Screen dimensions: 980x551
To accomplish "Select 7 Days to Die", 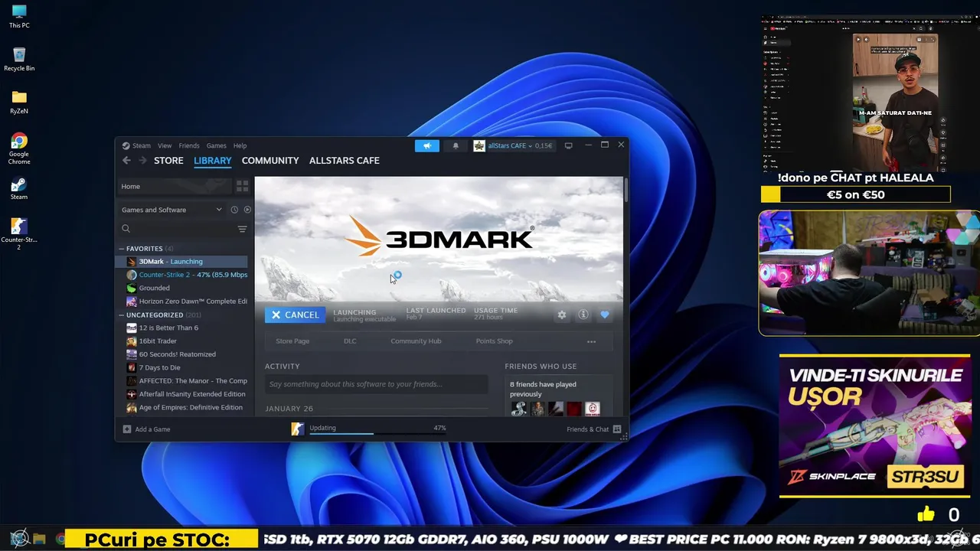I will pos(181,368).
